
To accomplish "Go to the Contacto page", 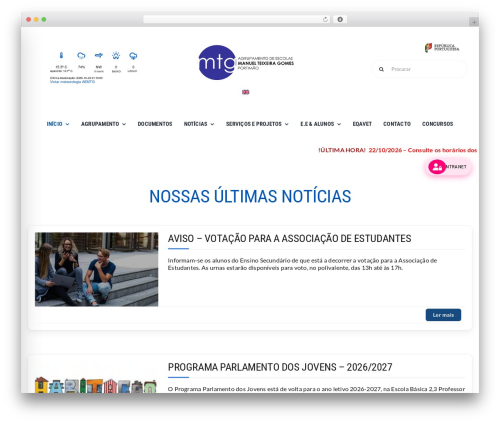I will [x=397, y=124].
